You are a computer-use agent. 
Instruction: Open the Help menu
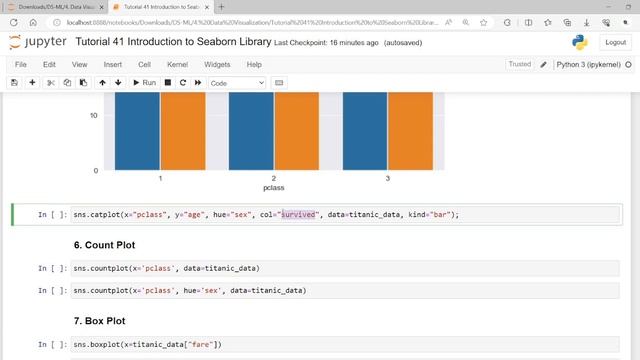click(254, 64)
